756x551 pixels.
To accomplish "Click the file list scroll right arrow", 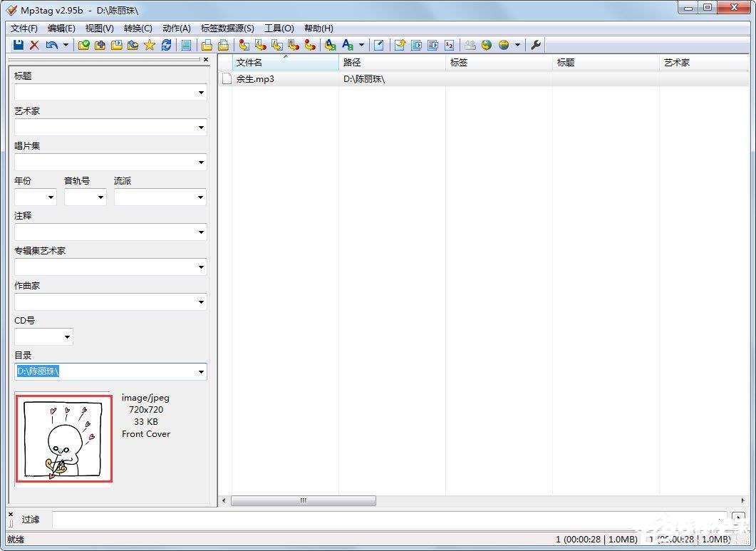I will 742,500.
